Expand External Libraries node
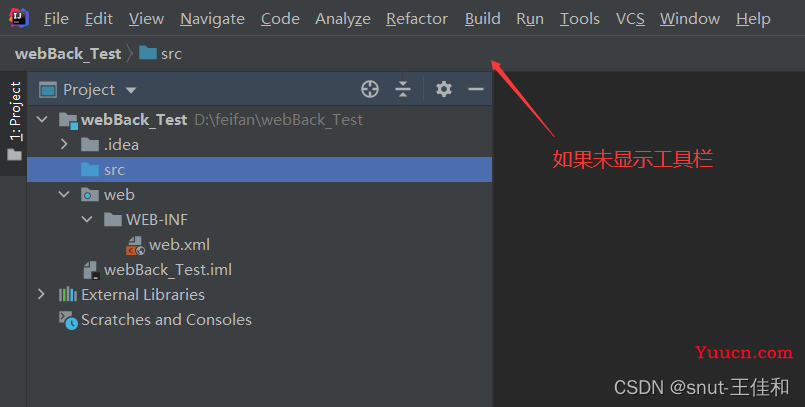Image resolution: width=805 pixels, height=407 pixels. (42, 294)
